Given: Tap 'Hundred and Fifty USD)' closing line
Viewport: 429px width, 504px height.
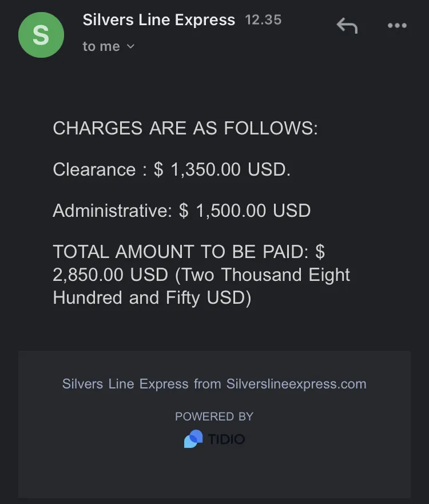Looking at the screenshot, I should click(x=152, y=297).
